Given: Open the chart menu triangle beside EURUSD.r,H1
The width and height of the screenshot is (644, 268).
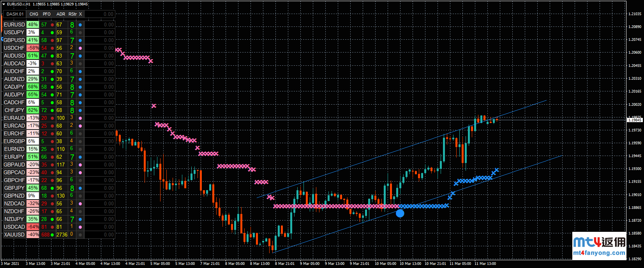Looking at the screenshot, I should (4, 4).
